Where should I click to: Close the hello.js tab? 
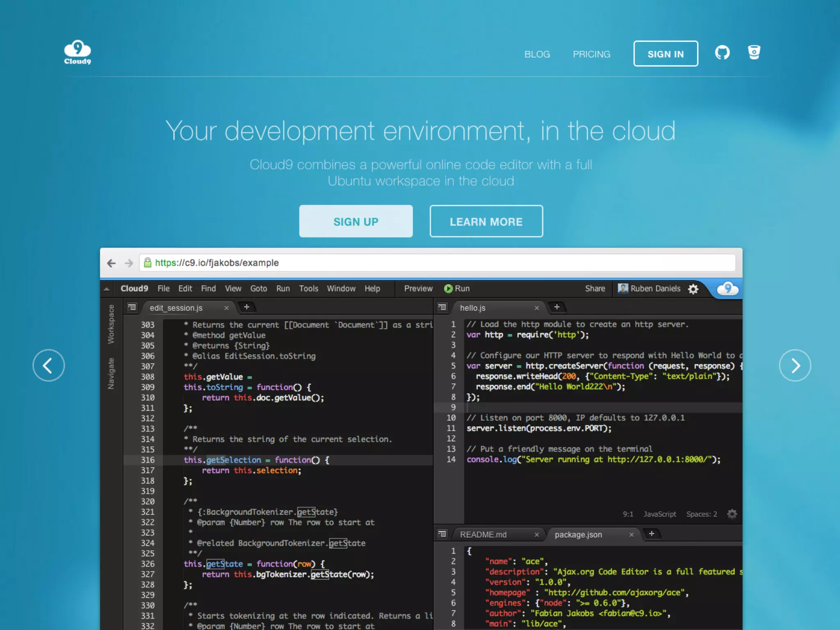click(x=537, y=308)
